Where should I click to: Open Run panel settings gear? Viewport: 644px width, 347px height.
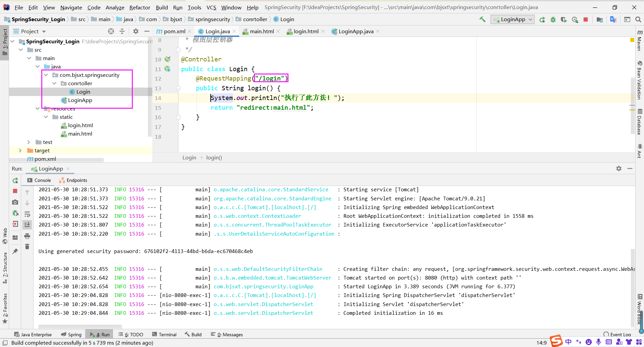pos(619,168)
